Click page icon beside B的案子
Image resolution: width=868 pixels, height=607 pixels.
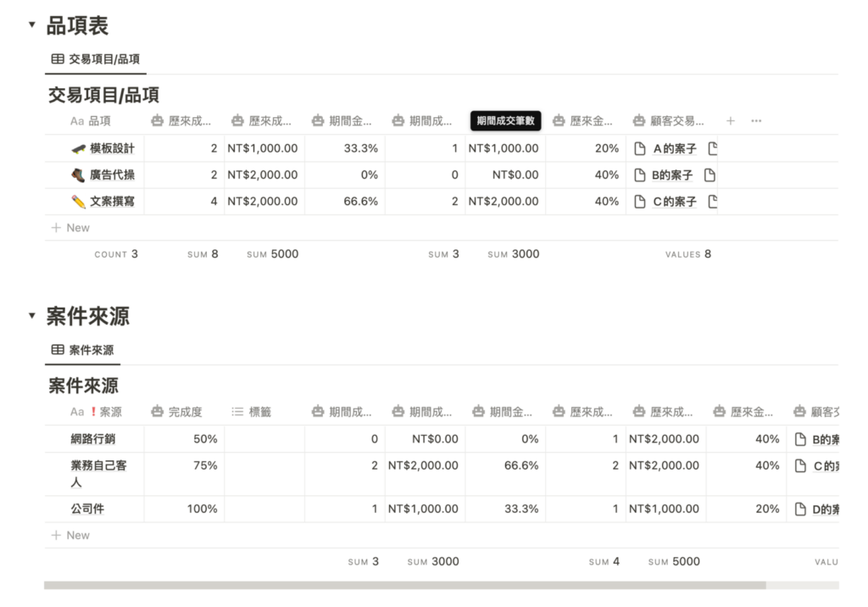pyautogui.click(x=639, y=175)
